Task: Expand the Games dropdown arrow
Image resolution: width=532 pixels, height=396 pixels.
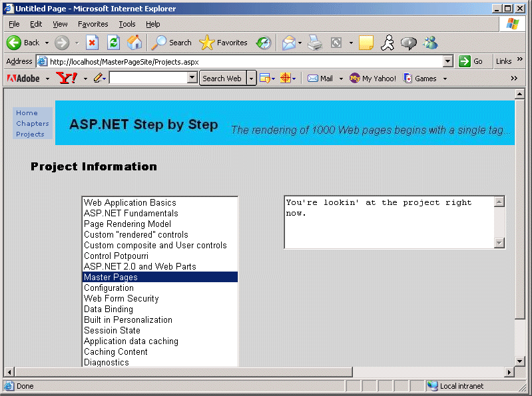Action: 445,79
